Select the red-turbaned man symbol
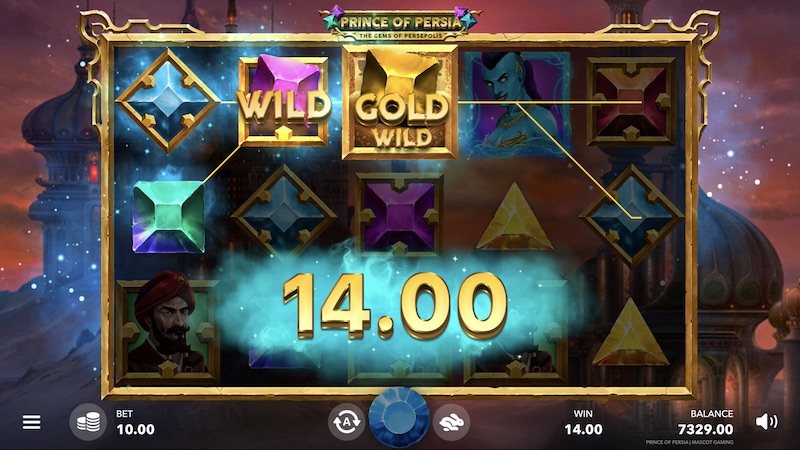The image size is (800, 450). click(x=167, y=330)
